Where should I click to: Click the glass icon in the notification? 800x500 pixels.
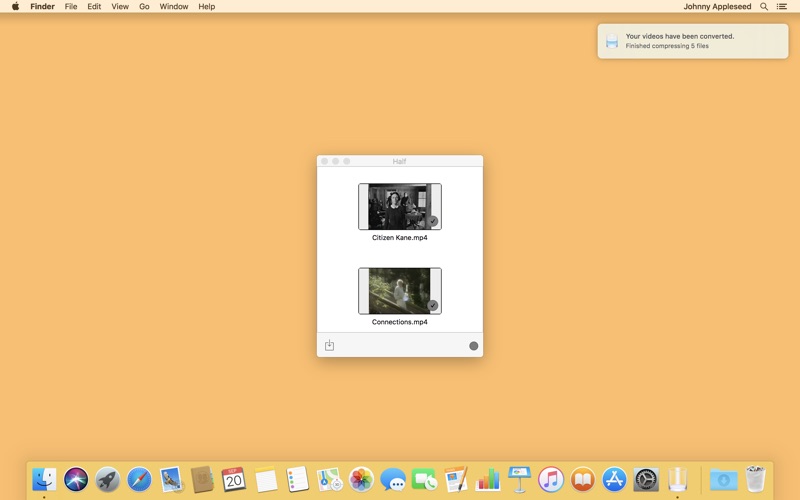(612, 41)
